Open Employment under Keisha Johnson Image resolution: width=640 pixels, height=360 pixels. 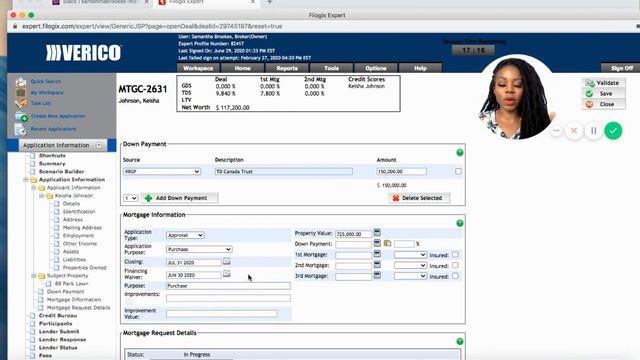coord(78,236)
